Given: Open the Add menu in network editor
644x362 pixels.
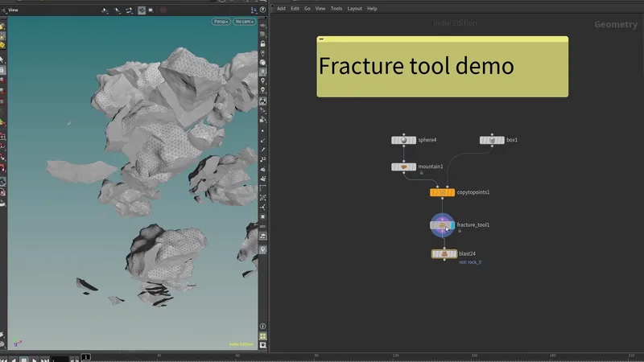Looking at the screenshot, I should [281, 9].
